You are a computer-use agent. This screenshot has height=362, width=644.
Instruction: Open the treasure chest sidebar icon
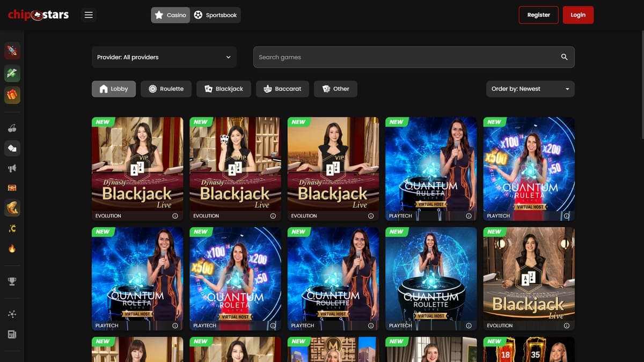click(12, 188)
